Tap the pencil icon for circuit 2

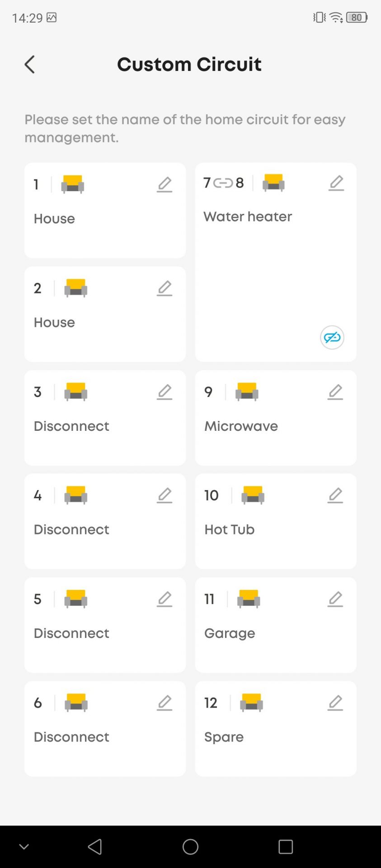click(165, 288)
